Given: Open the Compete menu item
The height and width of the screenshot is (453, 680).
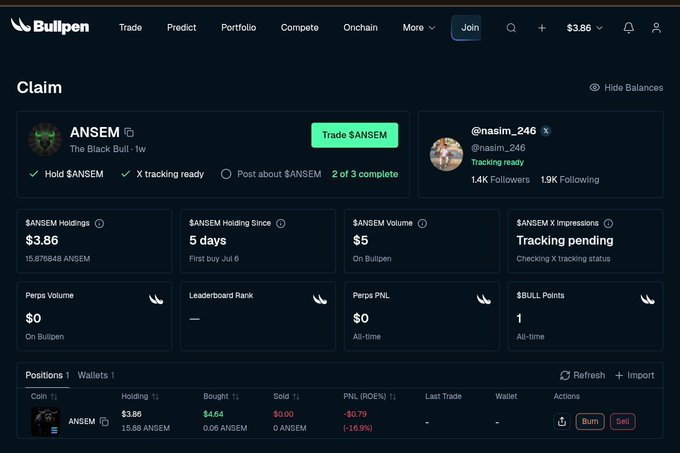Looking at the screenshot, I should tap(300, 28).
